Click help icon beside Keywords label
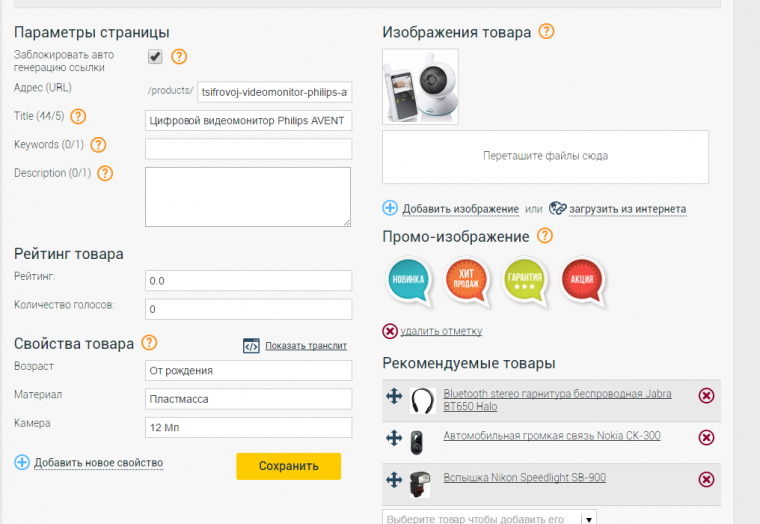Screen dimensions: 760x524 [97, 145]
